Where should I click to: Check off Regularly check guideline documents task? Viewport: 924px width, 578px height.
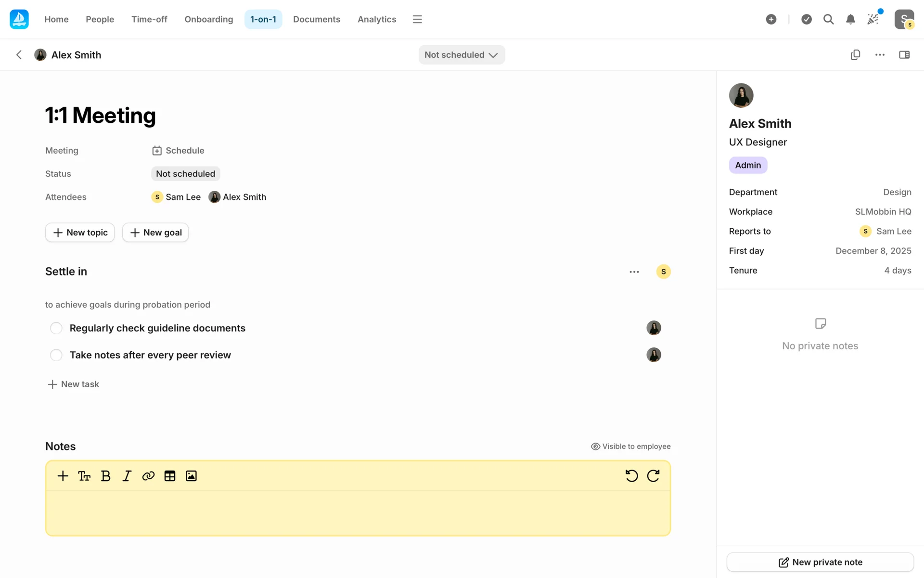(x=56, y=328)
